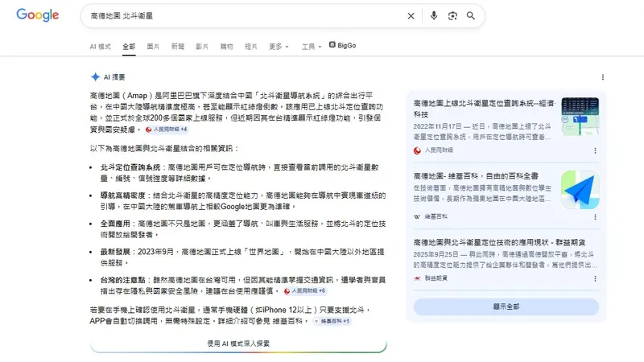644x362 pixels.
Task: Click 以下為高德地圖與北斗衛星結合的相關資訊 line
Action: click(x=164, y=148)
